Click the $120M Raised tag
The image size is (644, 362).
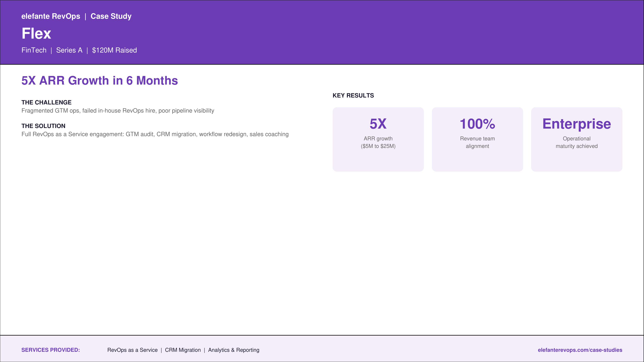[x=115, y=50]
